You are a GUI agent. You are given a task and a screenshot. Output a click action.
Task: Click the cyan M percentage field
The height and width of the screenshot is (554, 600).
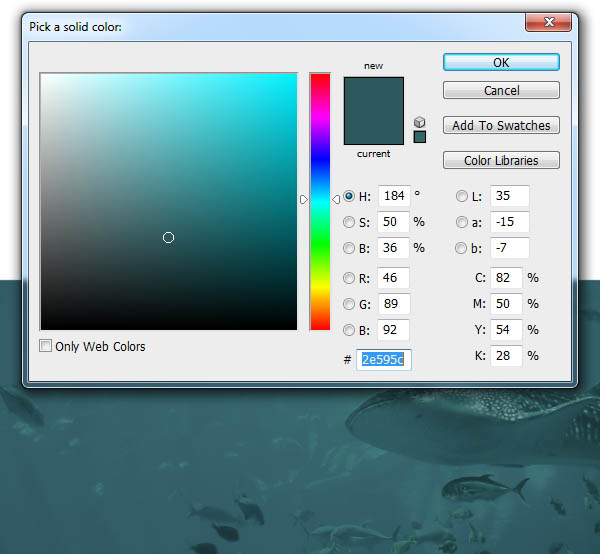(506, 304)
